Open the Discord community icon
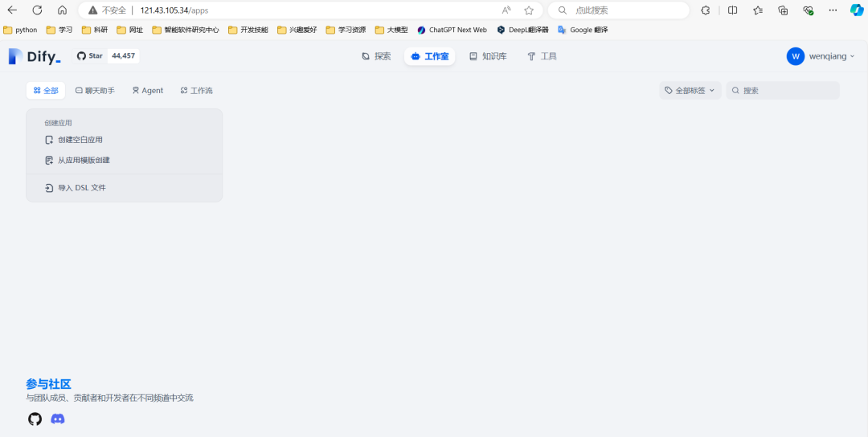 [x=58, y=419]
